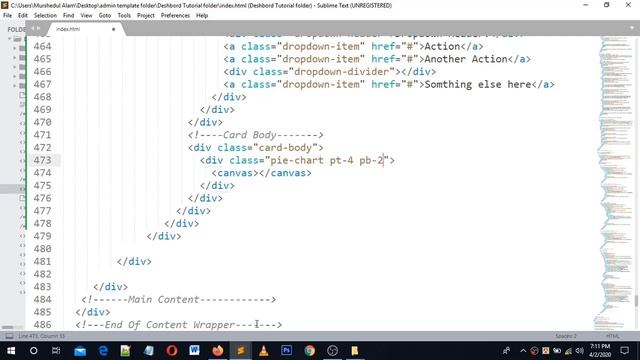Open Photoshop from taskbar
Screen dimensions: 640x360
(x=287, y=351)
